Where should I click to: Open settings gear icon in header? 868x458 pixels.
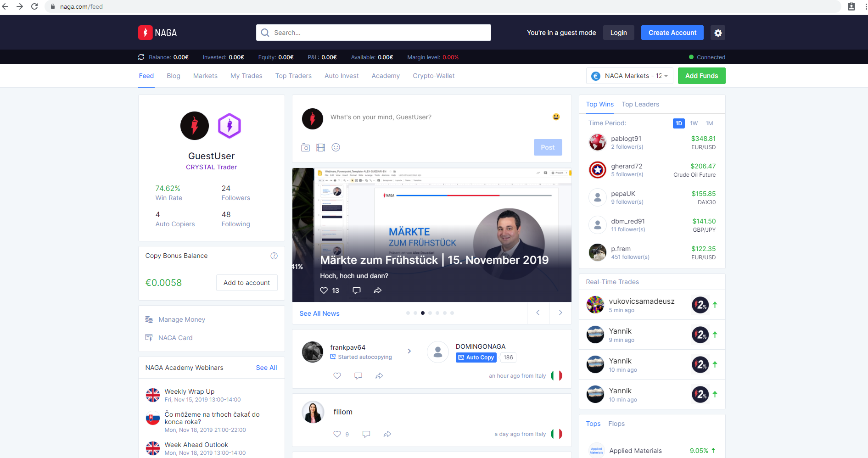tap(718, 33)
